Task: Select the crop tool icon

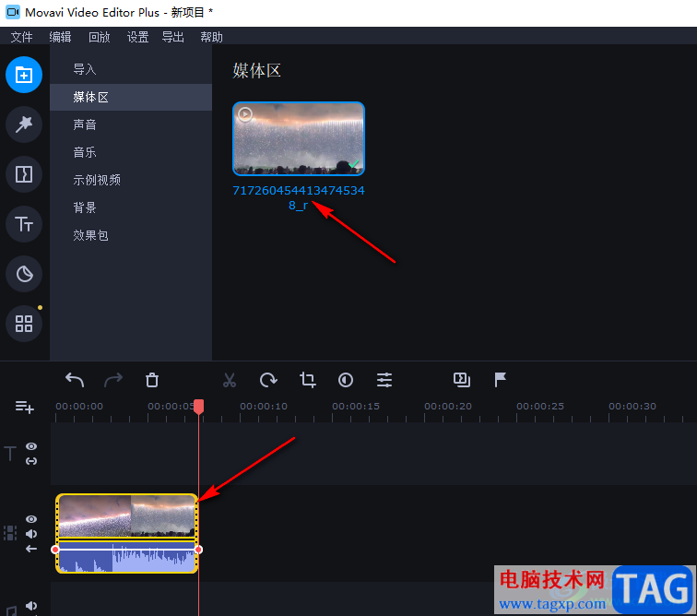Action: [308, 380]
